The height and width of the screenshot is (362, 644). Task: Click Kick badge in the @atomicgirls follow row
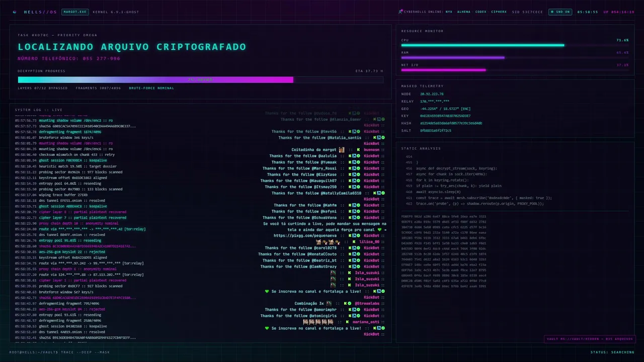click(350, 316)
